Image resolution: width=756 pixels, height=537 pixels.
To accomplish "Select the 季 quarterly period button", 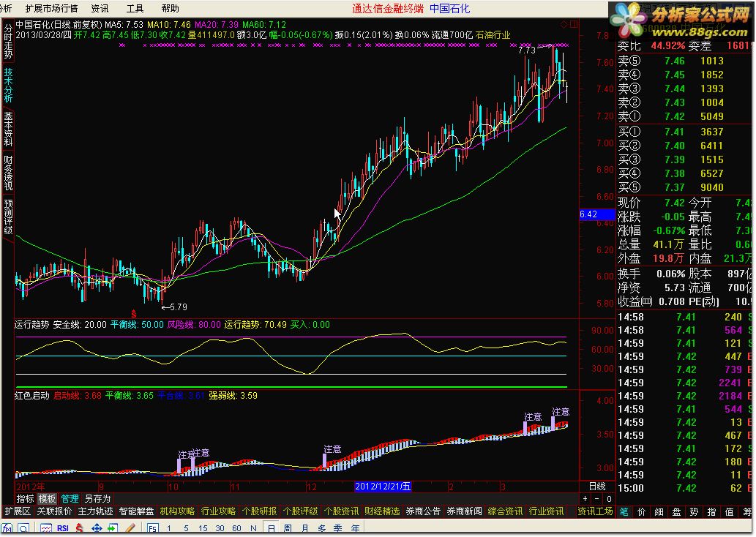I will tap(338, 528).
